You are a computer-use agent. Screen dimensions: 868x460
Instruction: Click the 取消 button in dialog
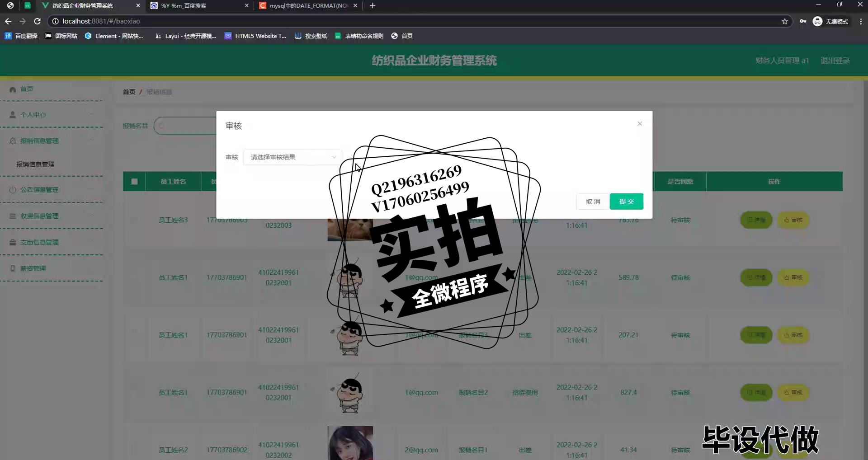(x=593, y=202)
